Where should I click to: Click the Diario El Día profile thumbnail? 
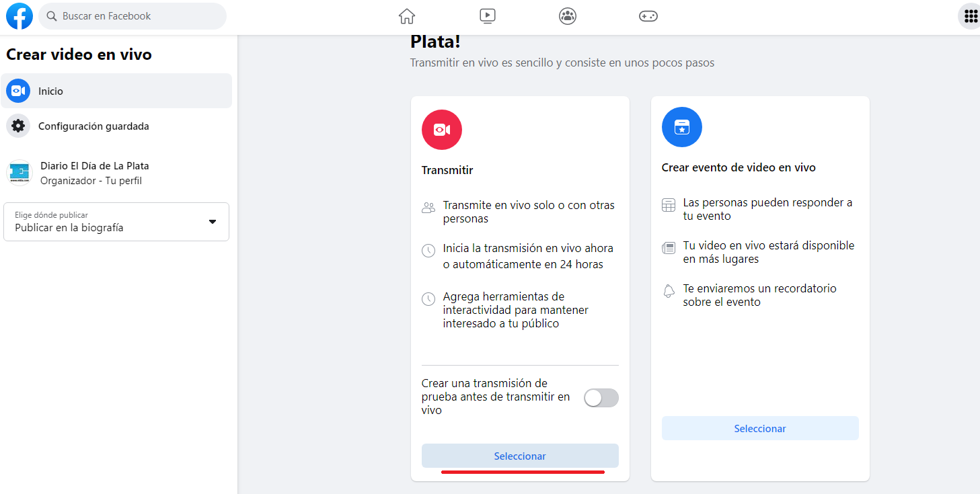(20, 172)
